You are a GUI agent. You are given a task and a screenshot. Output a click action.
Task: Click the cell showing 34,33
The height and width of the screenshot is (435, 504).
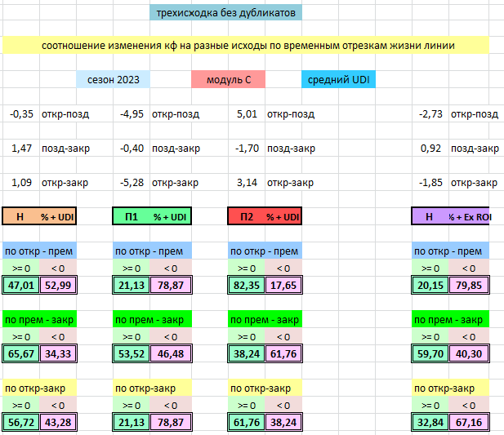point(58,353)
